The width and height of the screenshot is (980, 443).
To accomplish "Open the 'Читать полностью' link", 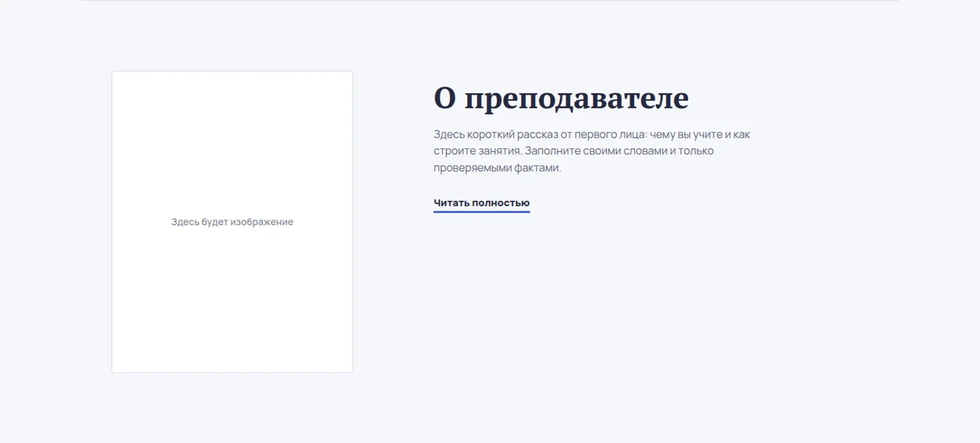I will (x=482, y=203).
